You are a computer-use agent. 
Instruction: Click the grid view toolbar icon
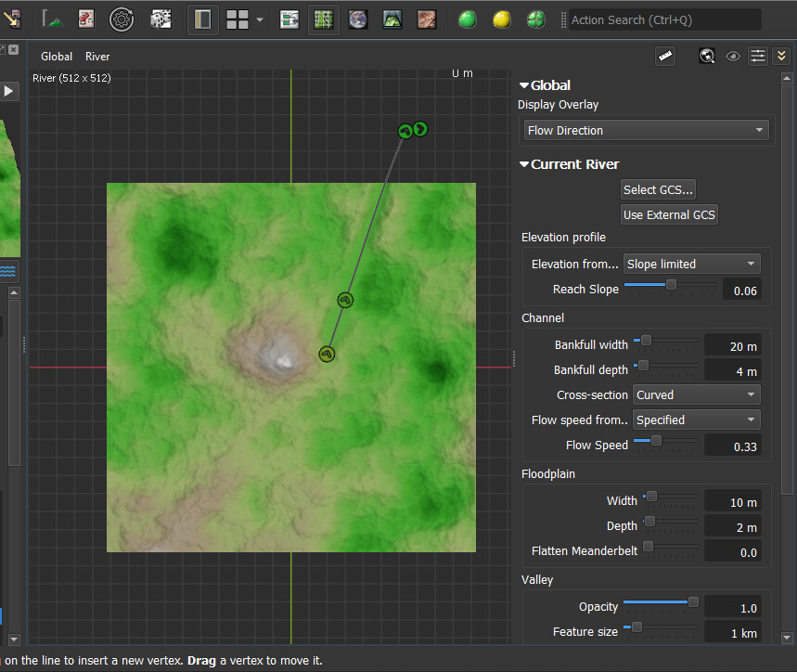point(323,19)
